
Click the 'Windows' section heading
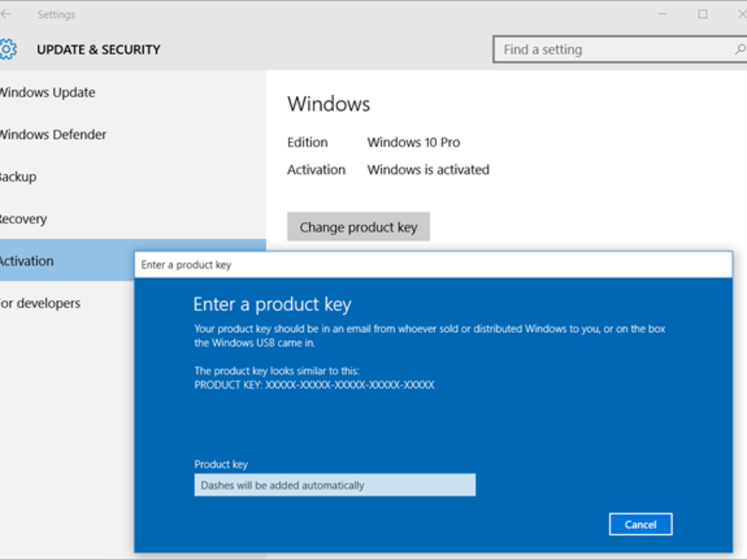click(329, 103)
